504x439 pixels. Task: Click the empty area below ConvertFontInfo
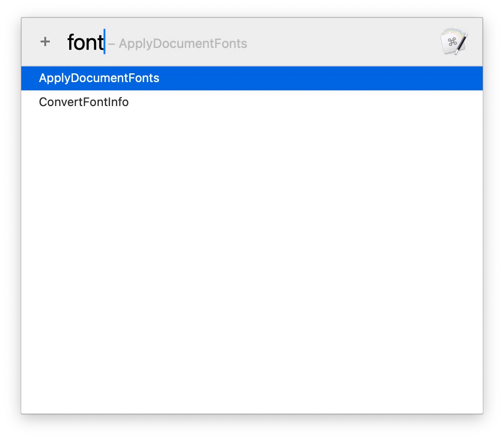point(252,263)
